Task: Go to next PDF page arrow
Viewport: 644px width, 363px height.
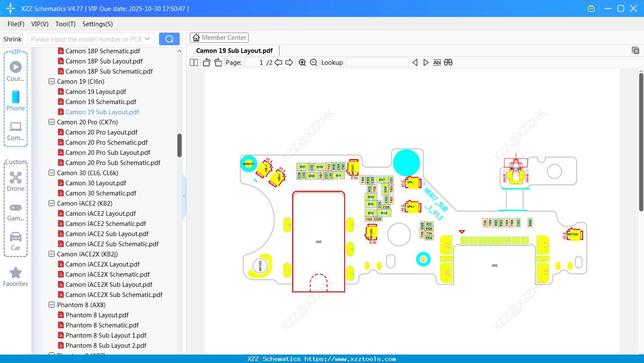Action: [x=289, y=63]
